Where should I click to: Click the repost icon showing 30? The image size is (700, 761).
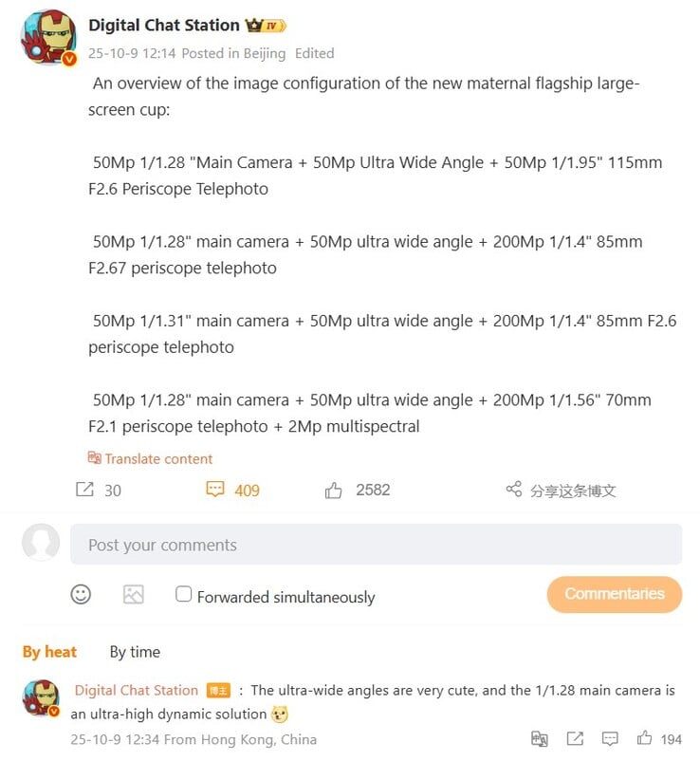84,490
